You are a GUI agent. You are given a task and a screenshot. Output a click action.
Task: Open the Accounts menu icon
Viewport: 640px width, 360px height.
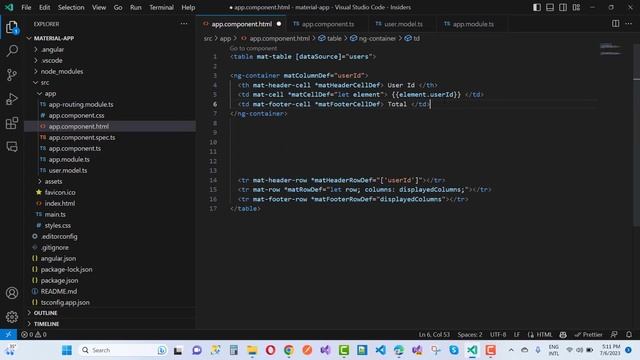(12, 293)
